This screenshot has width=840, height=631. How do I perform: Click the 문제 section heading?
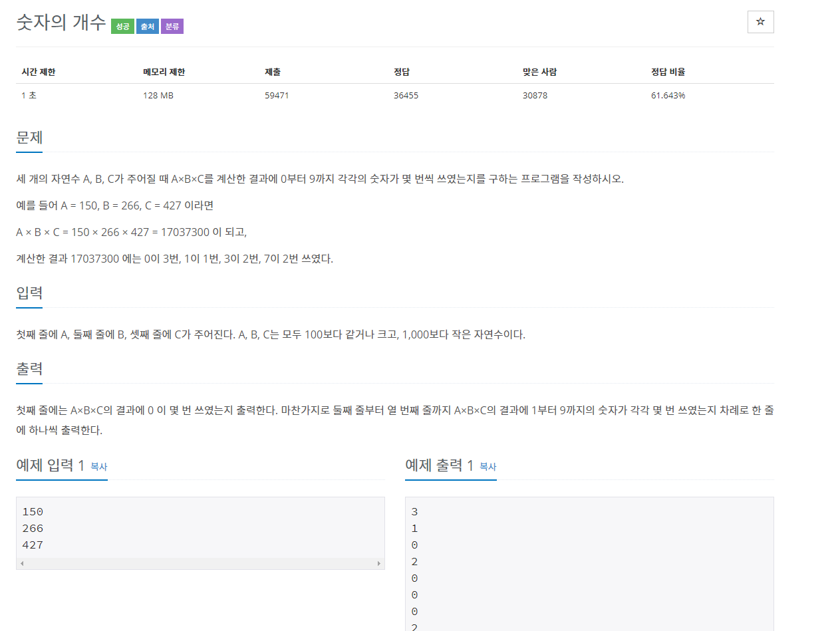pyautogui.click(x=29, y=138)
